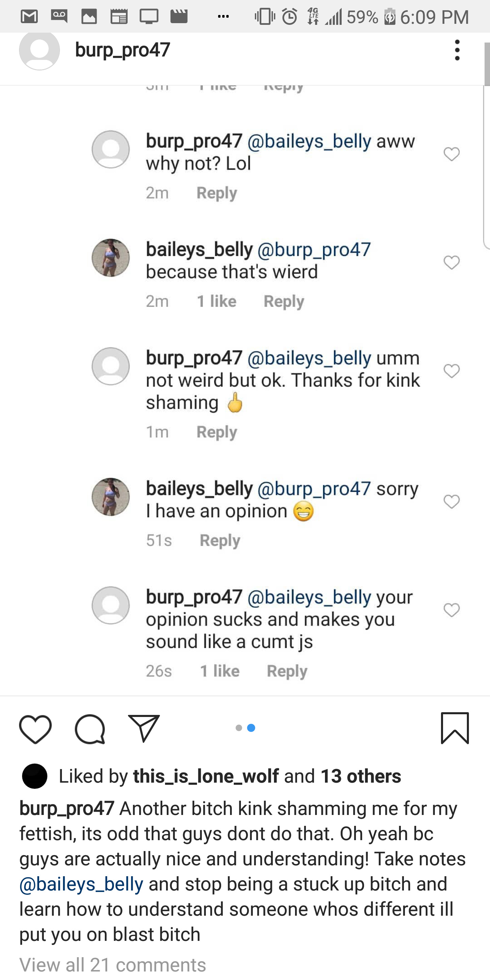
Task: Select the second carousel page dot
Action: pyautogui.click(x=251, y=728)
